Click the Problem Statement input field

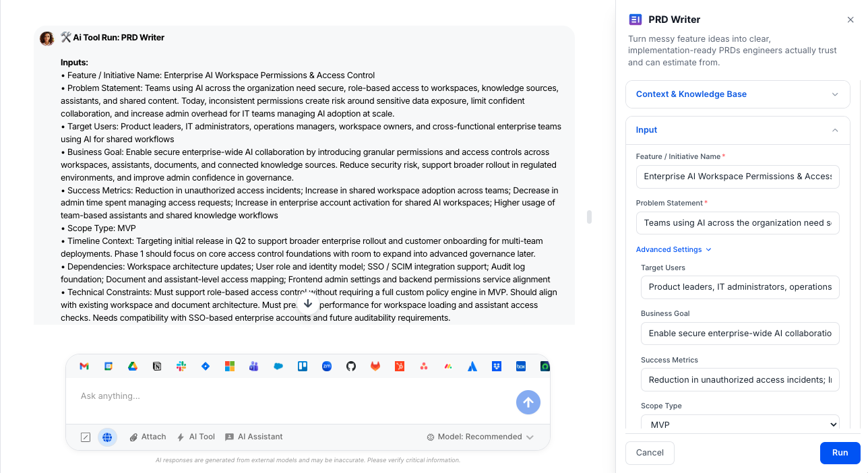[x=738, y=223]
